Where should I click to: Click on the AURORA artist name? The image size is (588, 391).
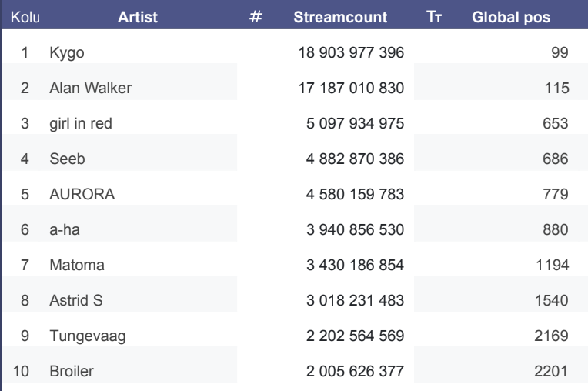click(82, 195)
